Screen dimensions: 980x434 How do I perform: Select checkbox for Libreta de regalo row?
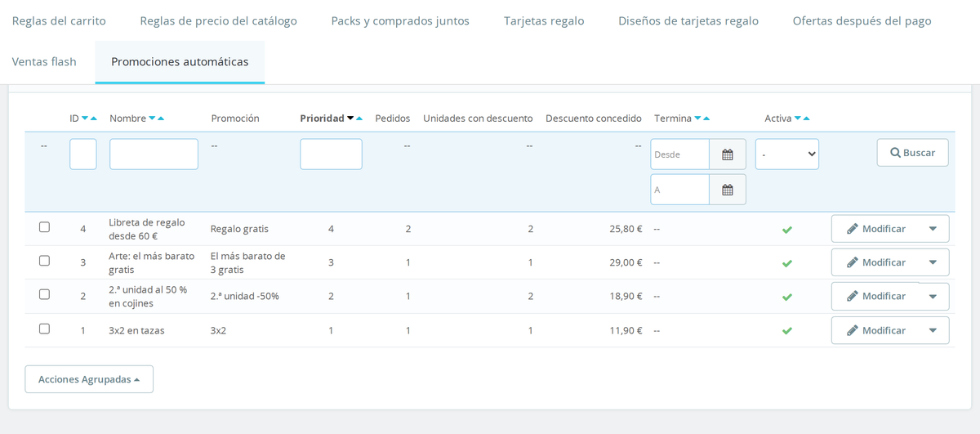(x=45, y=227)
